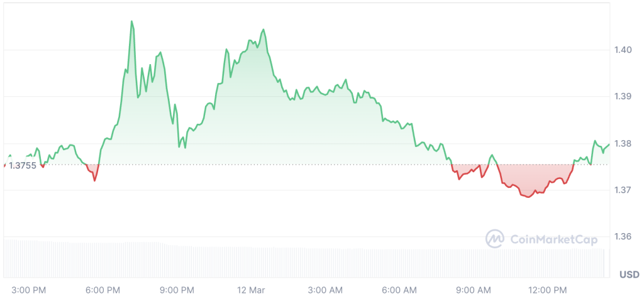Click the 1.3755 opening price label
The height and width of the screenshot is (306, 644).
pyautogui.click(x=22, y=165)
